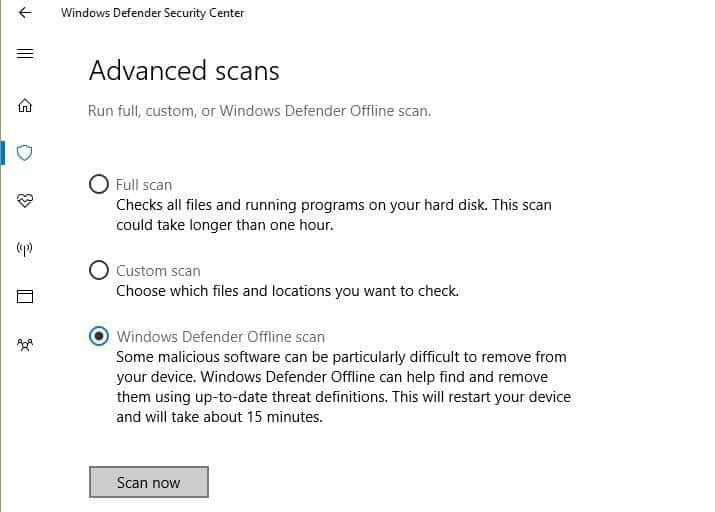Open Firewall & network protection antenna icon
This screenshot has width=715, height=512.
pos(25,249)
